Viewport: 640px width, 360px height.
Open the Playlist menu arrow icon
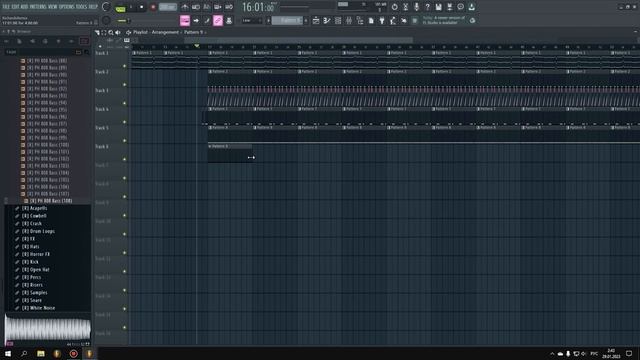97,32
